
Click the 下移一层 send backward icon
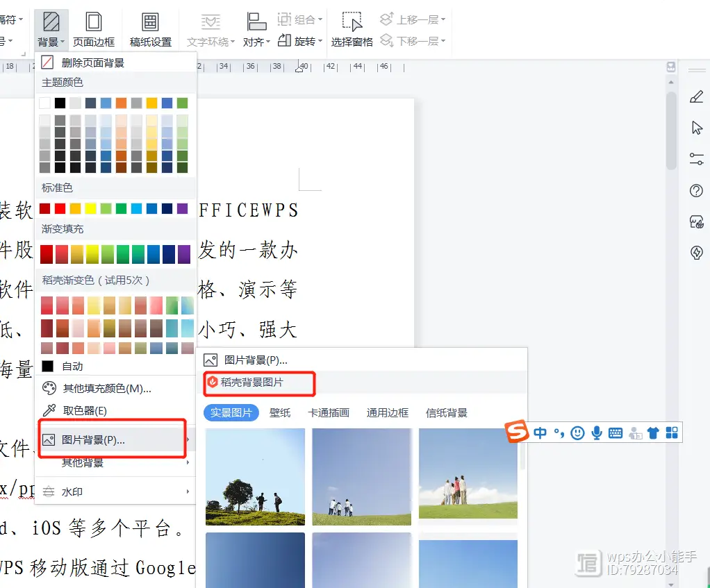(x=386, y=41)
